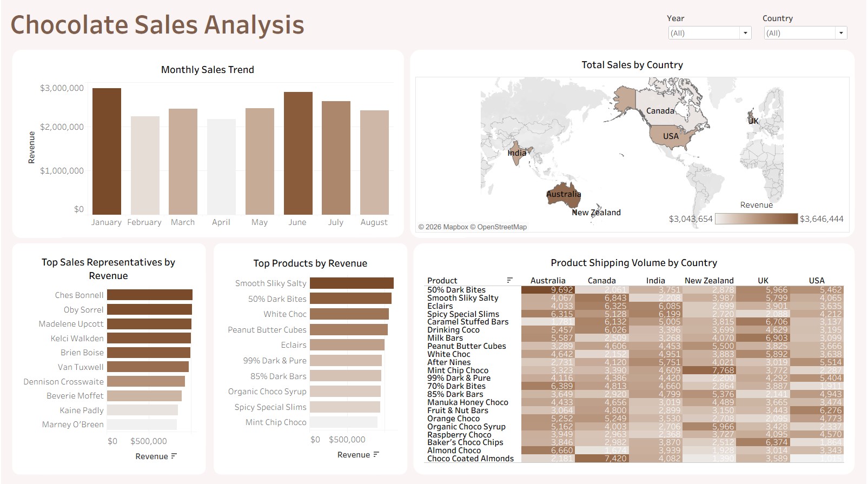Select the January bar in Monthly Sales
Image resolution: width=868 pixels, height=484 pixels.
click(x=107, y=151)
